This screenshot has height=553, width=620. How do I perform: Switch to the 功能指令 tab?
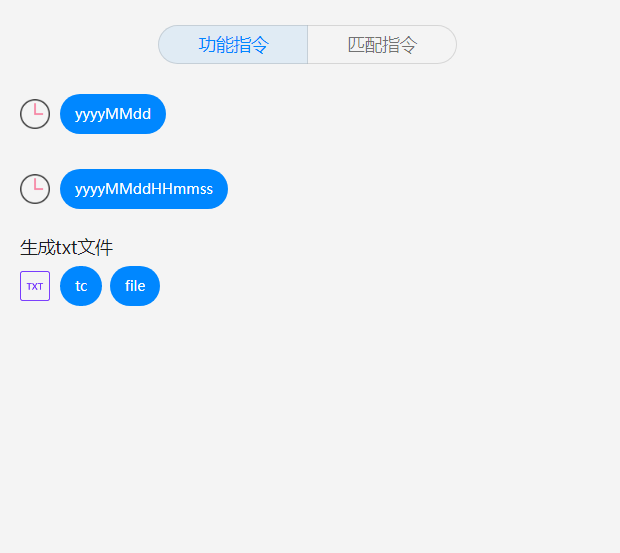(233, 44)
